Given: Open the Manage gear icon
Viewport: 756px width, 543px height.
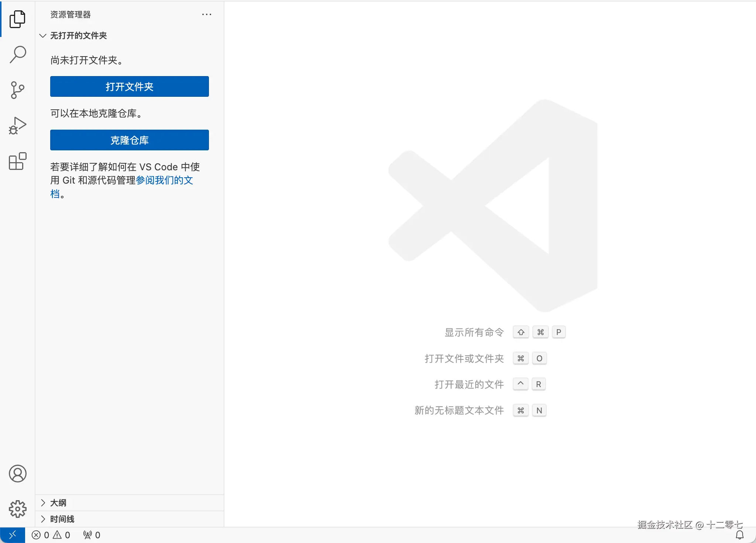Looking at the screenshot, I should (x=17, y=509).
